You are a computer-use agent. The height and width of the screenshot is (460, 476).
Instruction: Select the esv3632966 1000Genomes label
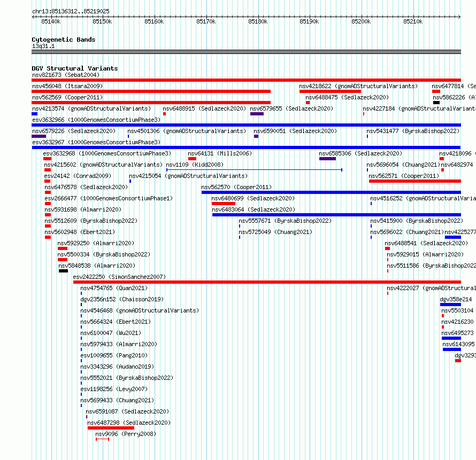(x=96, y=120)
